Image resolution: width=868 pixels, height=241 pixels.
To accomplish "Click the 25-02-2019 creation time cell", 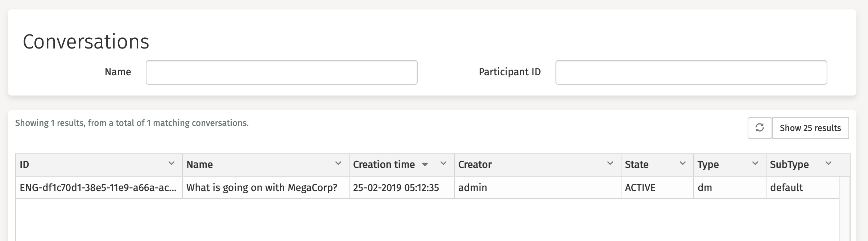I will click(x=396, y=187).
